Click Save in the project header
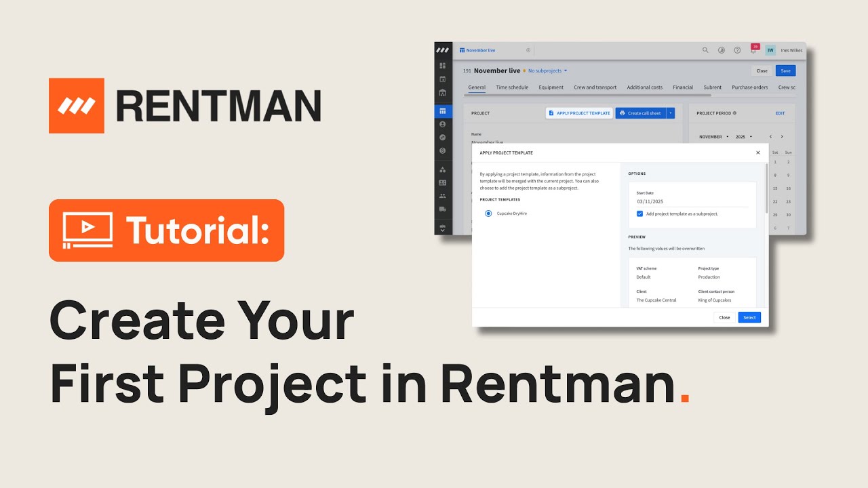This screenshot has width=868, height=488. click(786, 70)
